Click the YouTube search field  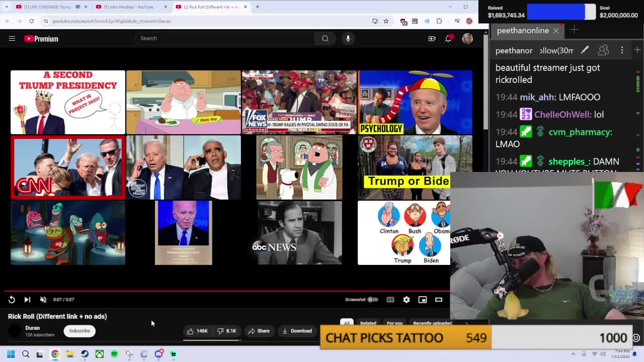[x=224, y=38]
